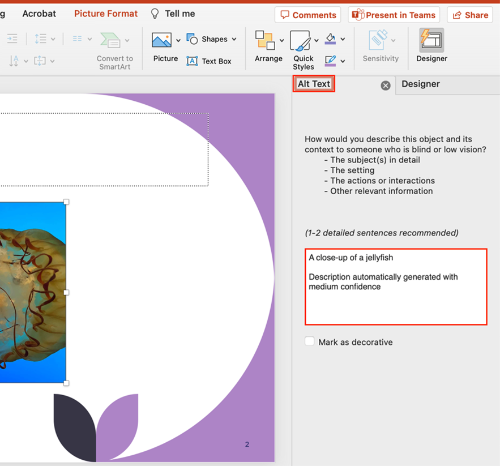
Task: Click the Tell me lightbulb icon
Action: click(155, 14)
